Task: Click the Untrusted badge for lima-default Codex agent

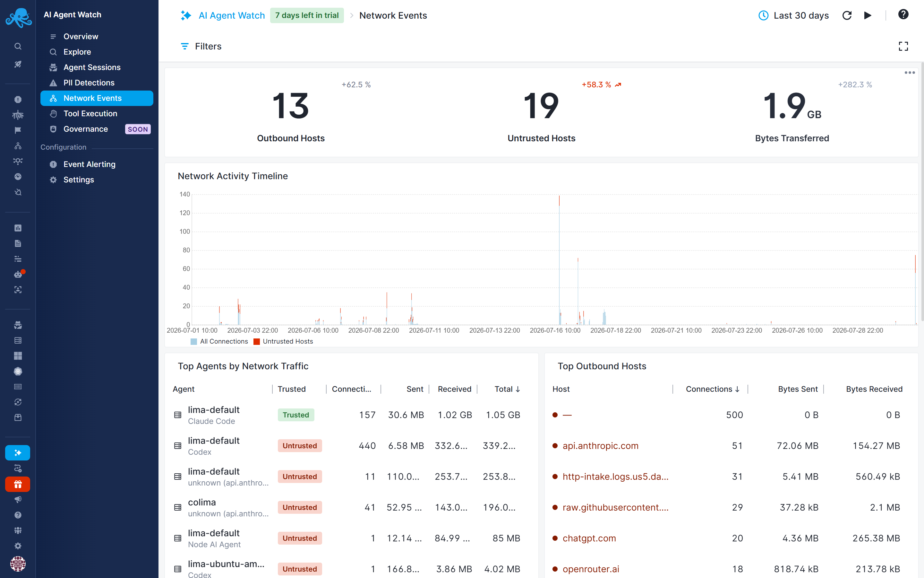Action: [x=300, y=446]
